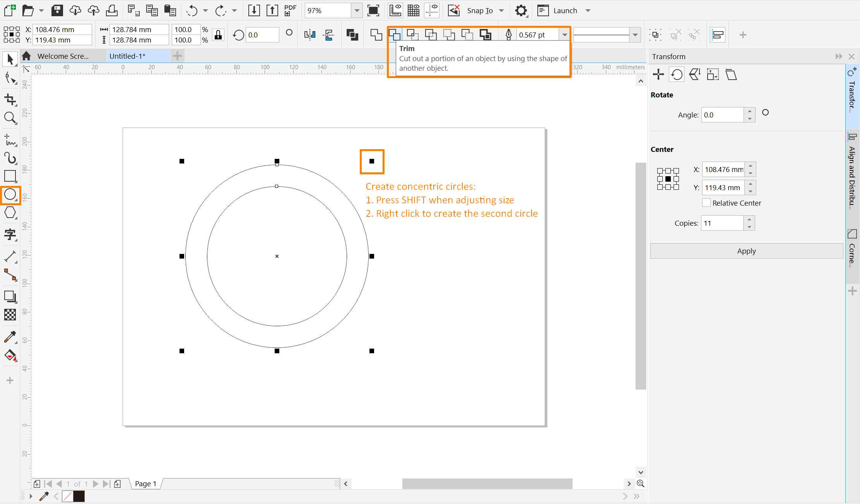Screen dimensions: 860x504
Task: Select the Shape tool
Action: 10,78
